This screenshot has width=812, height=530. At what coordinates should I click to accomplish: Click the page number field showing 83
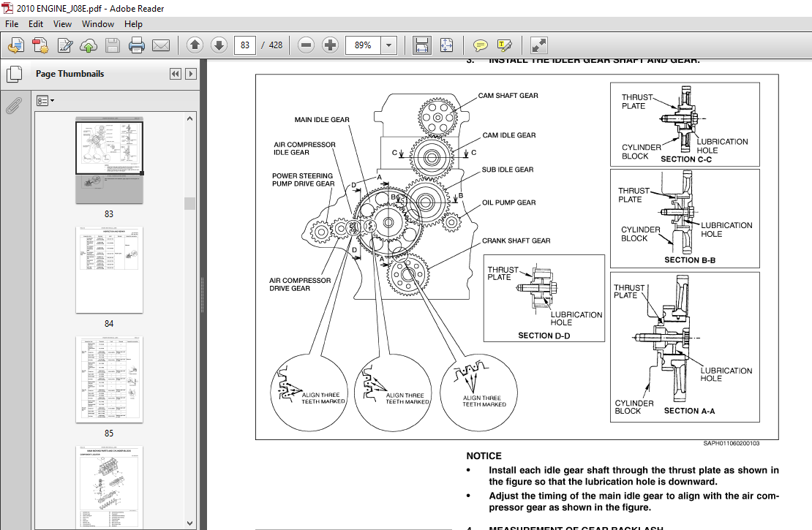[x=245, y=45]
